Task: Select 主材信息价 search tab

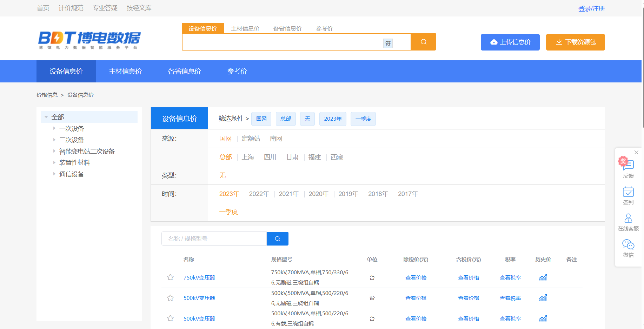Action: click(x=245, y=28)
